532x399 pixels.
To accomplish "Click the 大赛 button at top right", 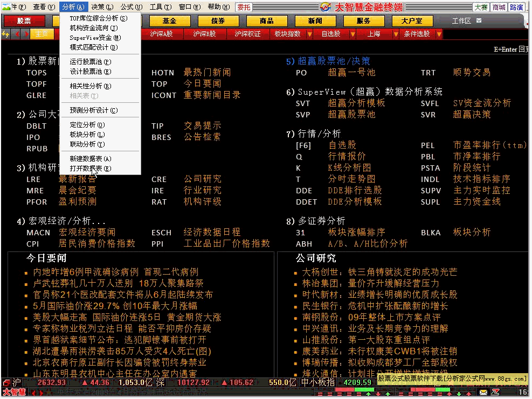I will (x=481, y=7).
